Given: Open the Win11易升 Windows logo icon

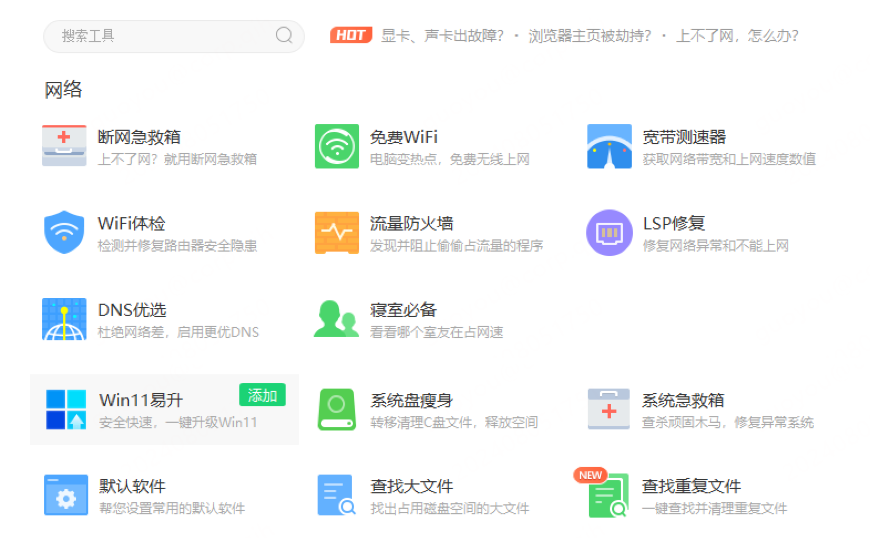Looking at the screenshot, I should tap(66, 409).
